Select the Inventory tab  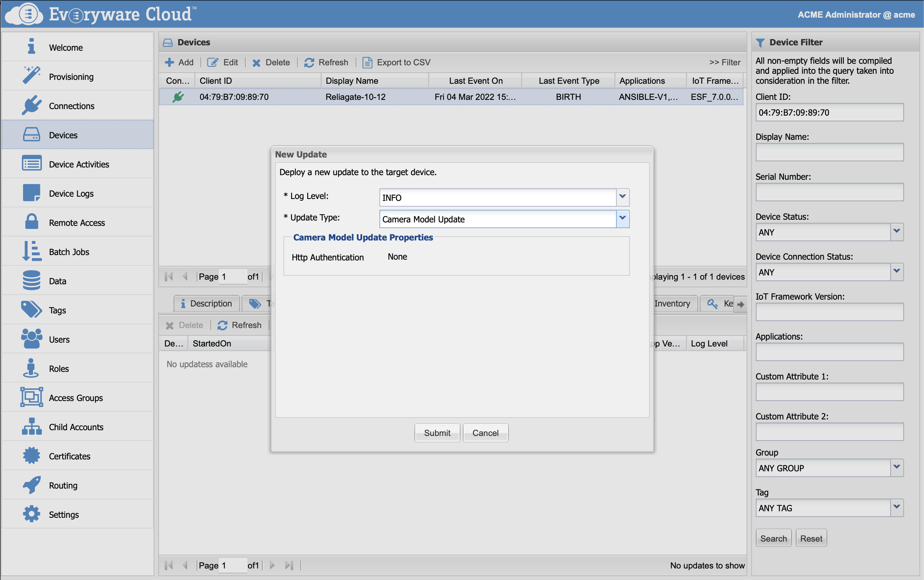tap(672, 303)
